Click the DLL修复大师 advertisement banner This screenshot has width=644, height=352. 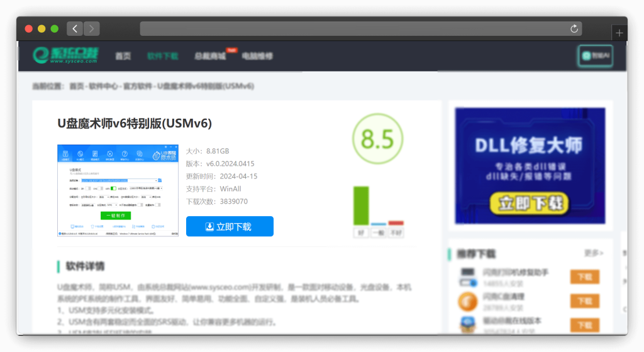(530, 166)
